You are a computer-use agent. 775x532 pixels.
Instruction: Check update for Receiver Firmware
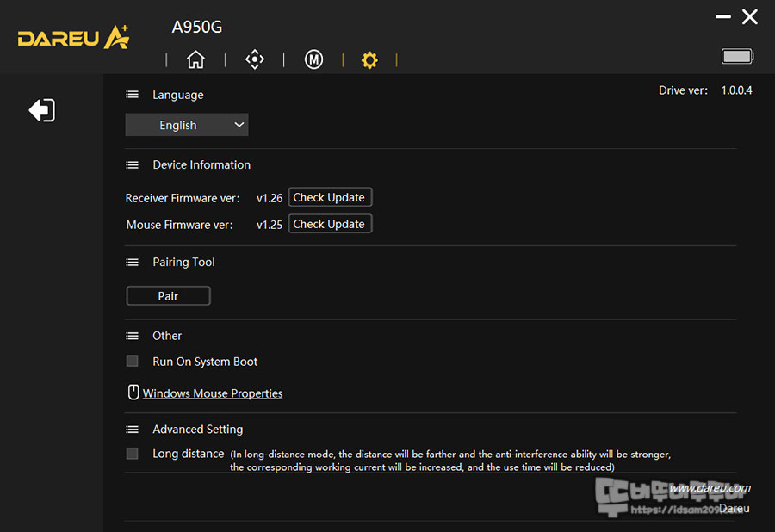(x=330, y=197)
